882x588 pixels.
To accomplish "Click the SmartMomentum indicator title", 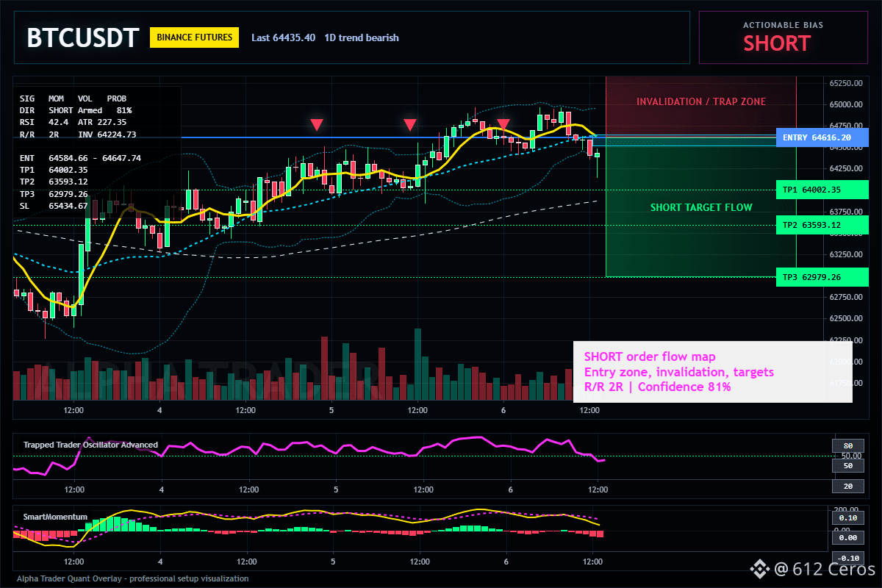I will tap(55, 517).
